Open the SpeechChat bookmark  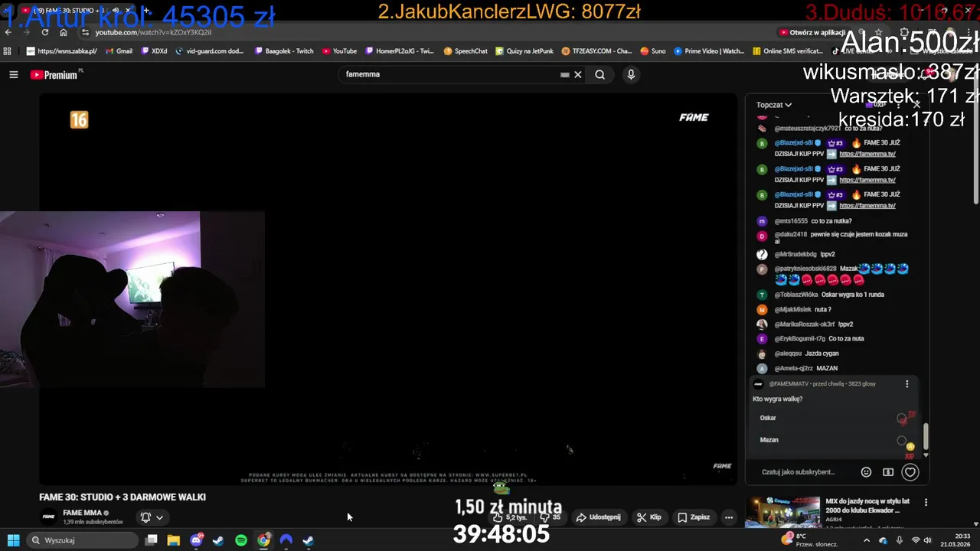pyautogui.click(x=465, y=51)
